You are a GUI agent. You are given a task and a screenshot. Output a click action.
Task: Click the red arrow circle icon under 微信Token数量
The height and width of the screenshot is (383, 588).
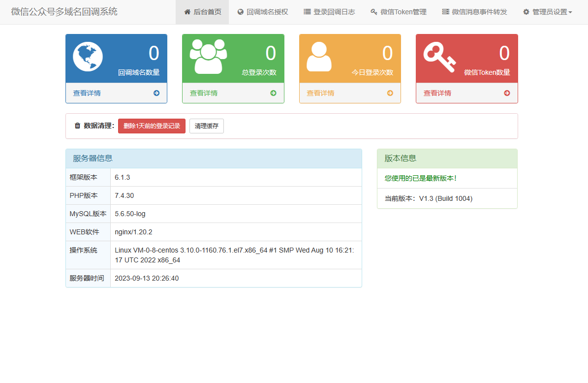pos(507,93)
